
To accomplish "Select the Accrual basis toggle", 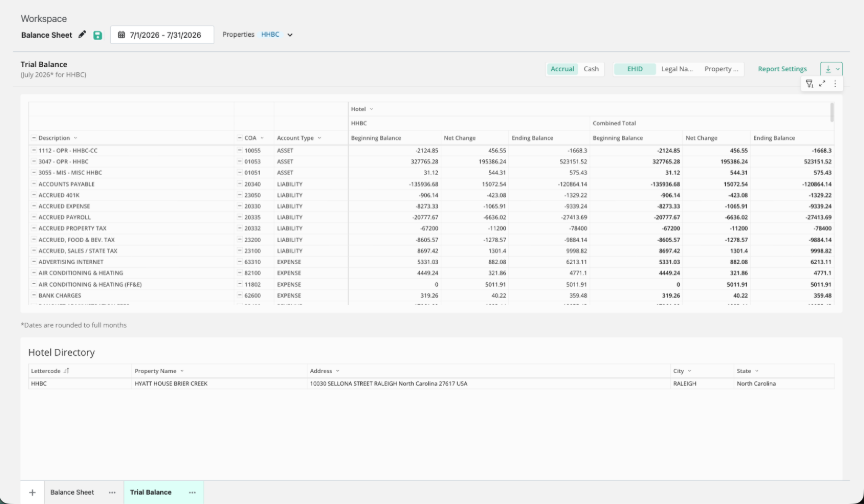I will (562, 69).
